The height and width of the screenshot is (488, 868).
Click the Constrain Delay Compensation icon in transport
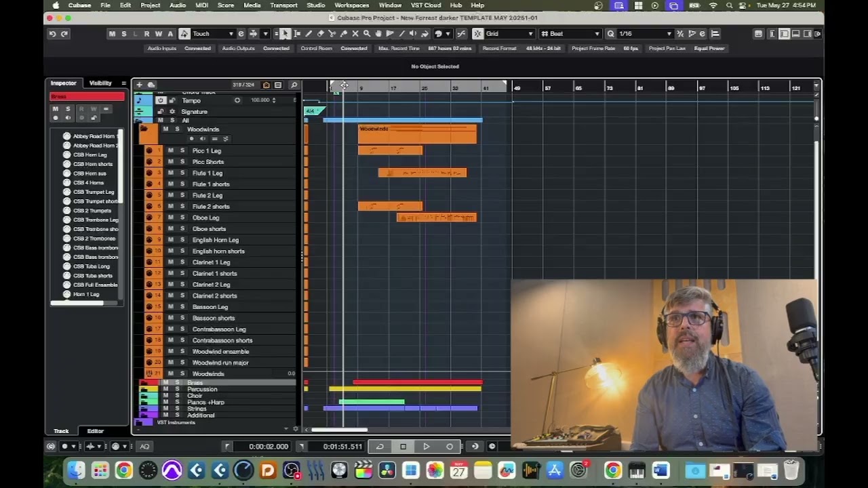51,446
